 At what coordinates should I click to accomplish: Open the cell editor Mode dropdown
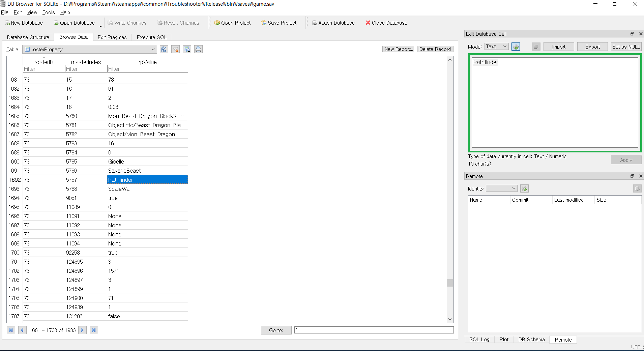pos(497,47)
